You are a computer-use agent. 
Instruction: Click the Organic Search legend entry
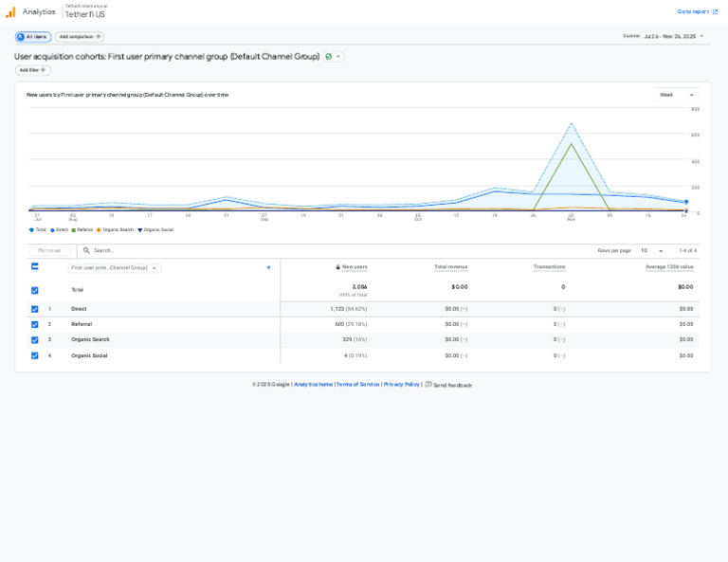click(x=115, y=230)
